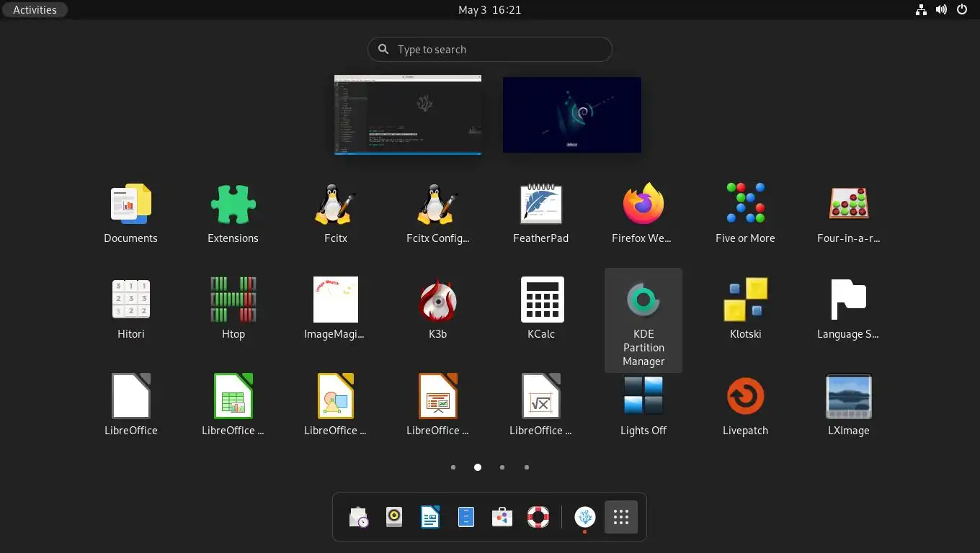
Task: Open Evolution mail from the dock
Action: (358, 517)
